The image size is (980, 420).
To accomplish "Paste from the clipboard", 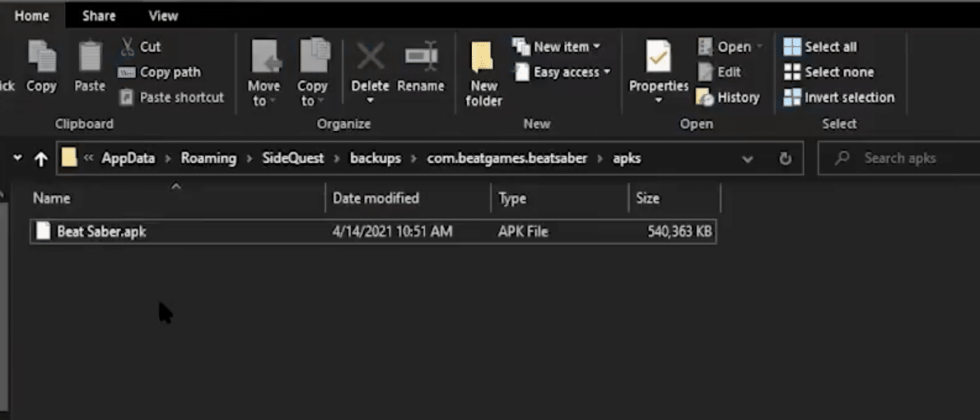I will tap(90, 66).
